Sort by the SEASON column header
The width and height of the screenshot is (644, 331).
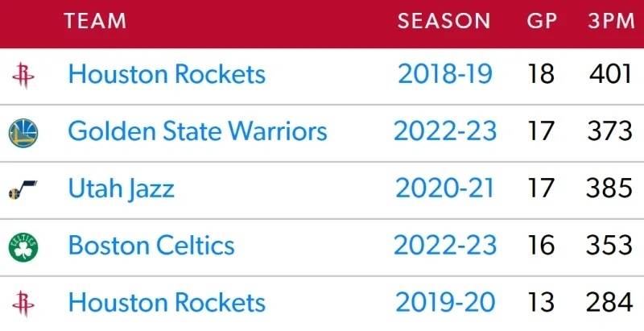pos(444,21)
